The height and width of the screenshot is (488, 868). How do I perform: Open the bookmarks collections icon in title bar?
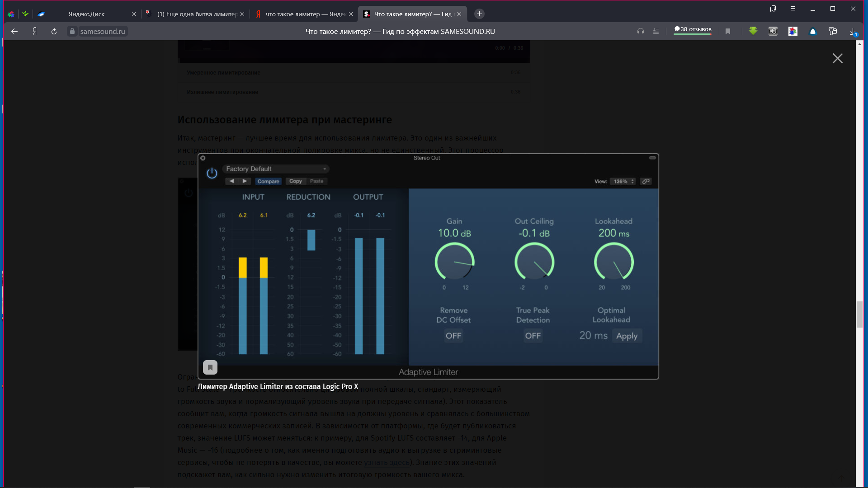(773, 9)
